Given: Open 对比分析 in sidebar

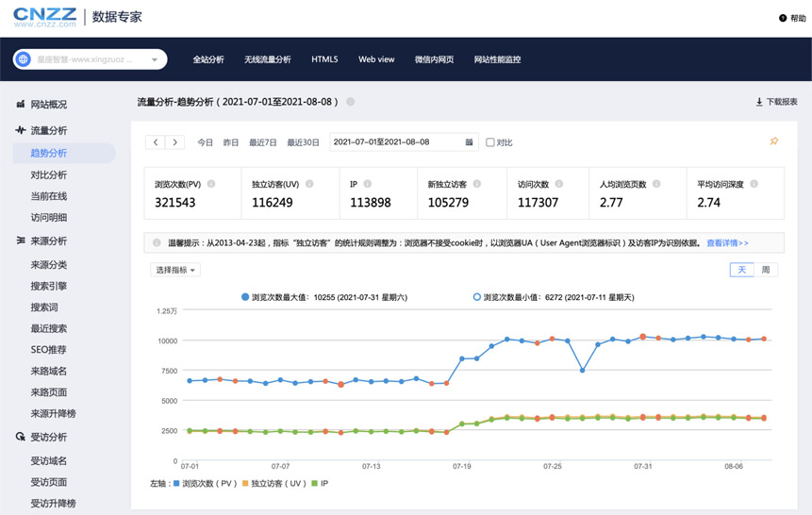Looking at the screenshot, I should click(49, 174).
